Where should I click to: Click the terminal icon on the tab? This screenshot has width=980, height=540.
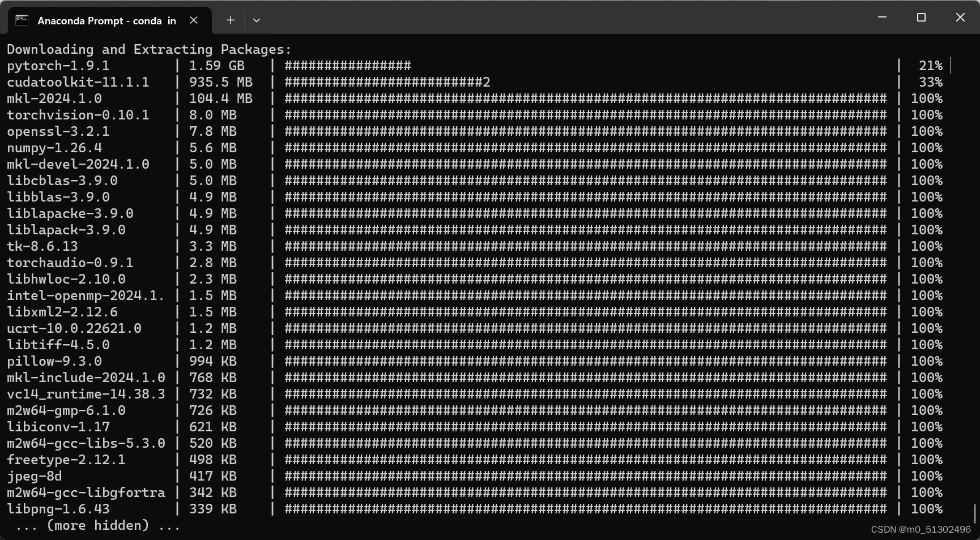[x=22, y=20]
